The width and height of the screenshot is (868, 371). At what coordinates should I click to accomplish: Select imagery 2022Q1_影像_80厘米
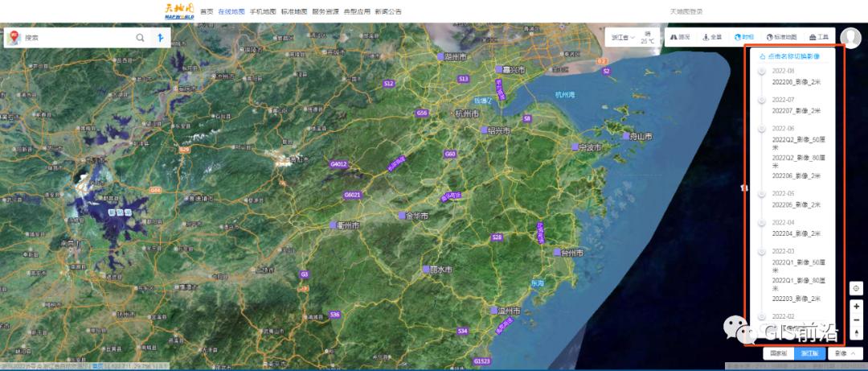[798, 284]
